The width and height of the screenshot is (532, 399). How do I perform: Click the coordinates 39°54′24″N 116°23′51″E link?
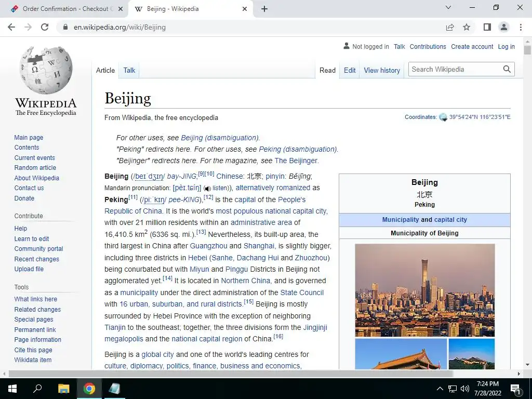(480, 117)
